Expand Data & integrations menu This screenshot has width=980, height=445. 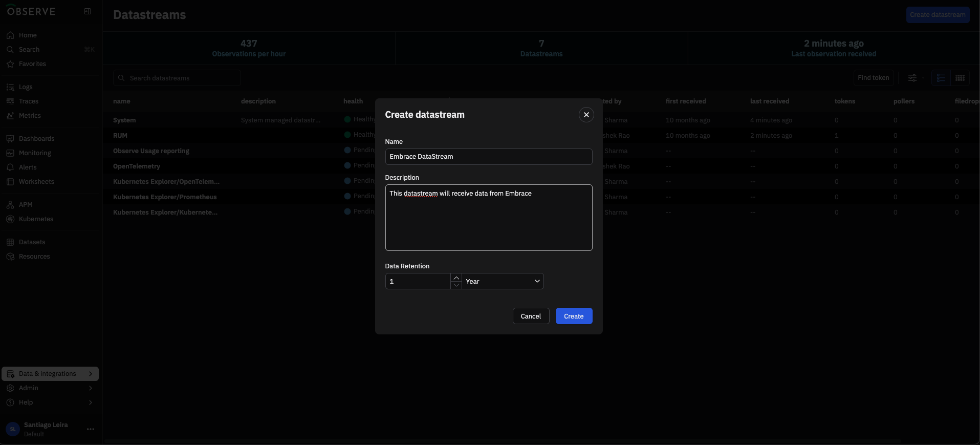(x=50, y=374)
